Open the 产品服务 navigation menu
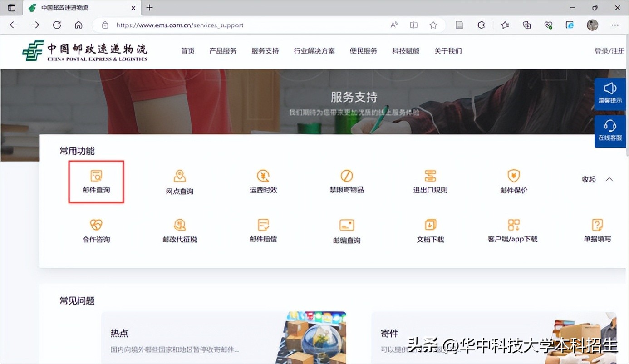The width and height of the screenshot is (629, 364). click(x=223, y=51)
